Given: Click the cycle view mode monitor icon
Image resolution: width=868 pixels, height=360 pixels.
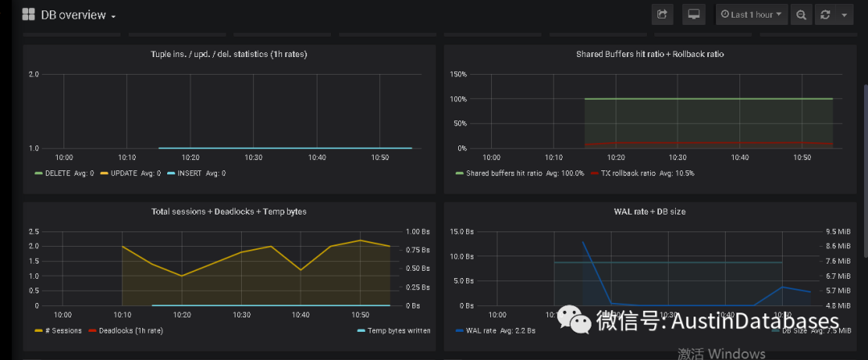Looking at the screenshot, I should point(694,14).
